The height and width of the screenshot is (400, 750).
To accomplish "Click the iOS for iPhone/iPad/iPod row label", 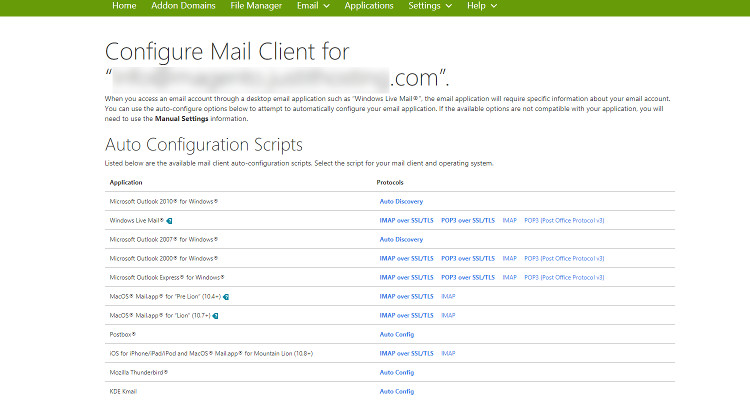I will pyautogui.click(x=211, y=354).
